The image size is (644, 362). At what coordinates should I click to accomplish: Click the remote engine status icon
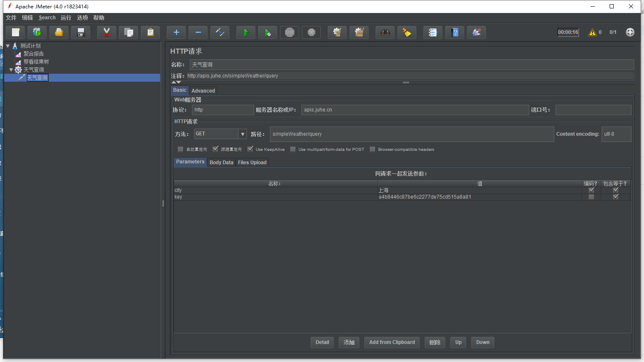pyautogui.click(x=630, y=32)
